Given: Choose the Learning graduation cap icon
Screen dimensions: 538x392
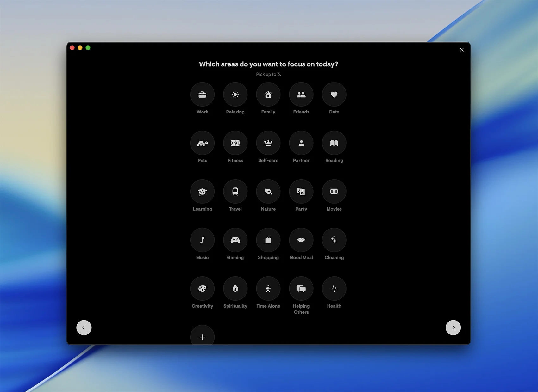Looking at the screenshot, I should [x=202, y=192].
